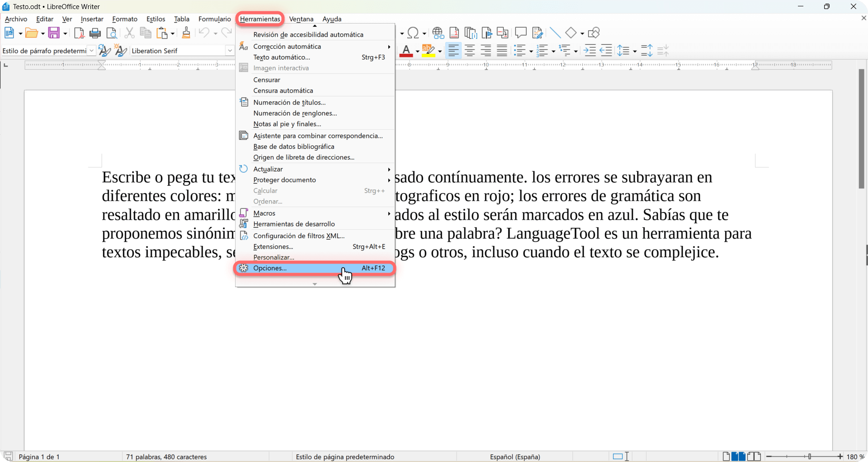Choose Personalizar... menu entry
The width and height of the screenshot is (868, 462).
point(315,257)
